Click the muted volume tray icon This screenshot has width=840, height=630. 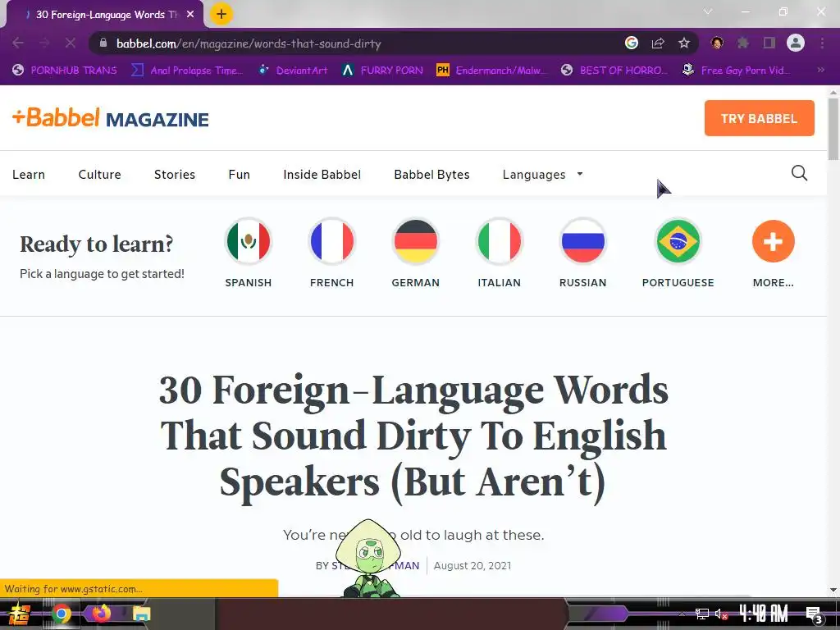(721, 614)
